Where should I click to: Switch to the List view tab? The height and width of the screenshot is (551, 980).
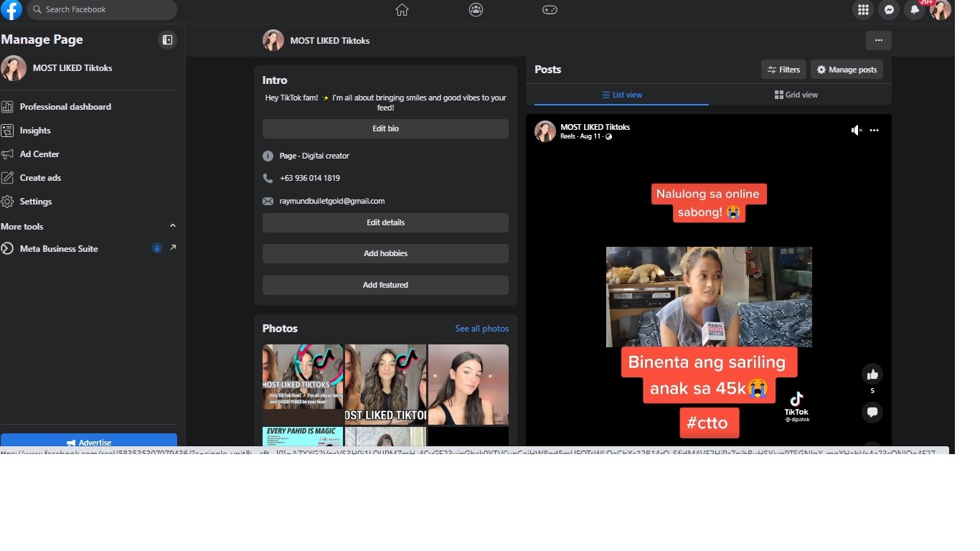621,95
